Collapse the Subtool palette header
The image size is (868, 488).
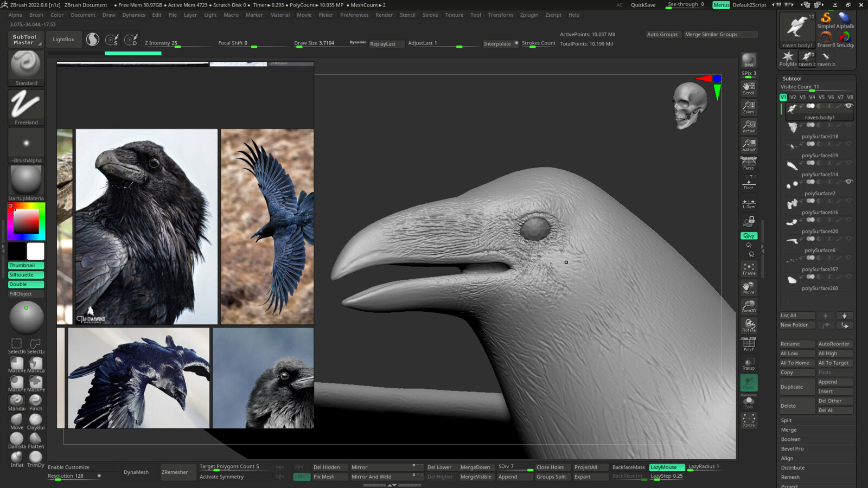click(792, 79)
